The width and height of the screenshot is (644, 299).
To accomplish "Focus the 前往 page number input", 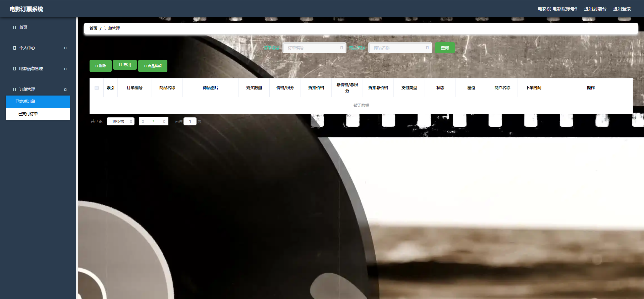I will (190, 121).
